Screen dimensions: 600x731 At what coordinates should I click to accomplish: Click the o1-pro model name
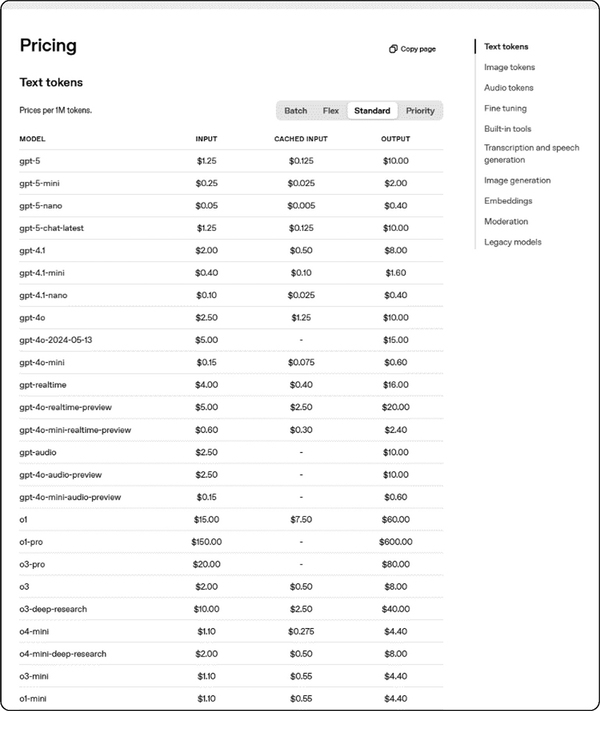[31, 542]
